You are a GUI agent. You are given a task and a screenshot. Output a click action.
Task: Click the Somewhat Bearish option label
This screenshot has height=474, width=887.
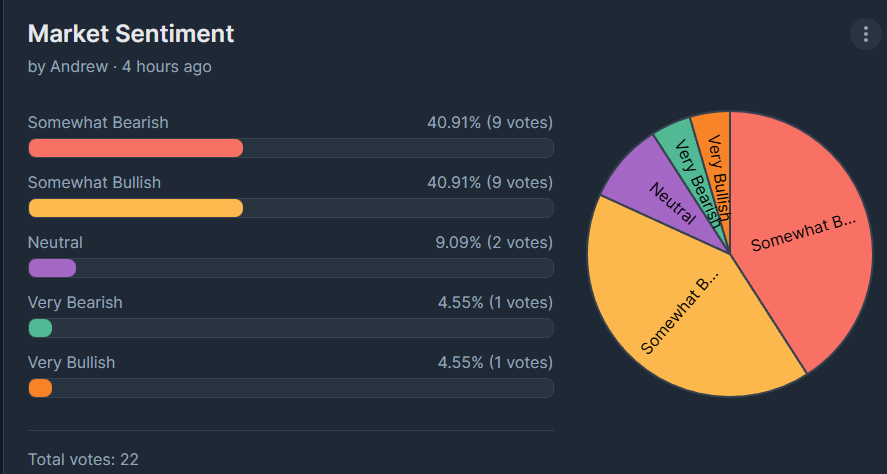click(x=98, y=123)
